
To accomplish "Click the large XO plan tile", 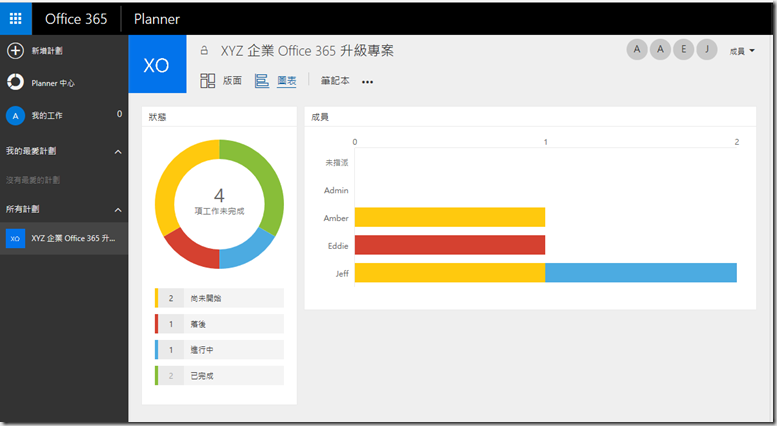I will click(157, 65).
